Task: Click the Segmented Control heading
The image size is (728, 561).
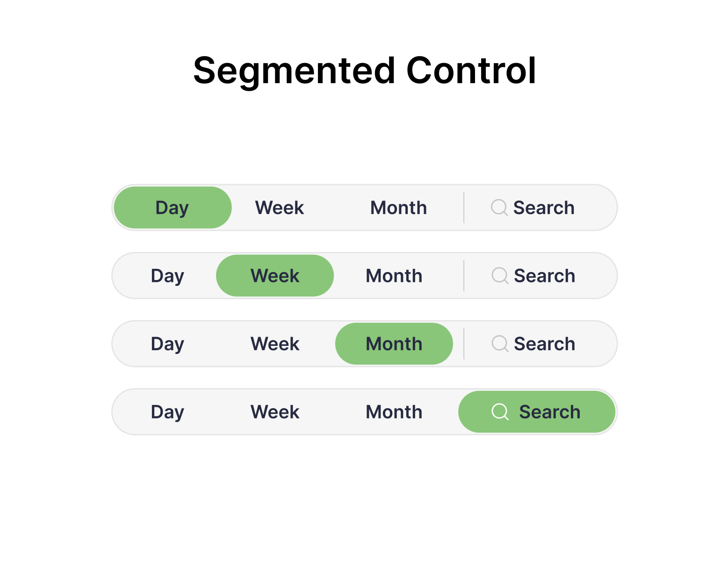Action: (x=364, y=71)
